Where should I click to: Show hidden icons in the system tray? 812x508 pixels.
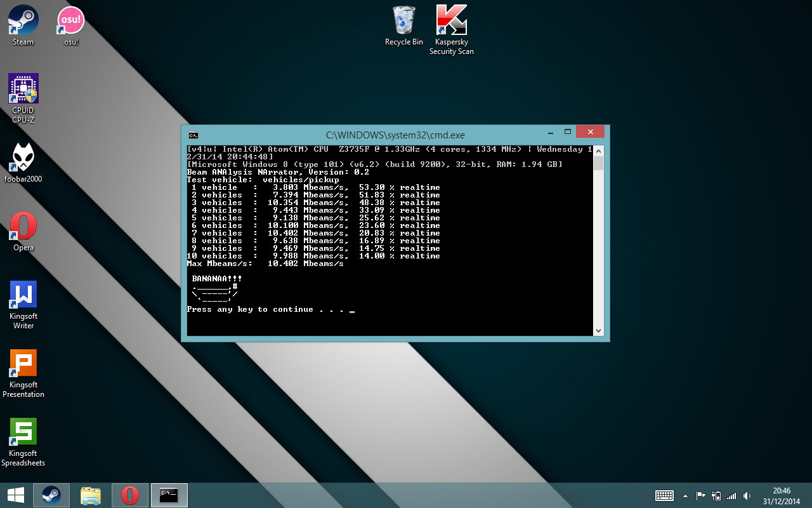685,496
